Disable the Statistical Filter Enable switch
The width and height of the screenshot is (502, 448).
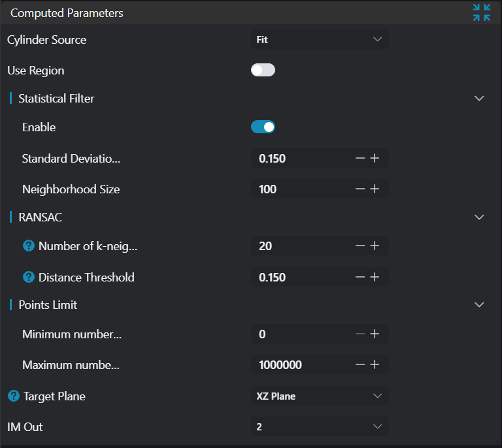tap(263, 127)
